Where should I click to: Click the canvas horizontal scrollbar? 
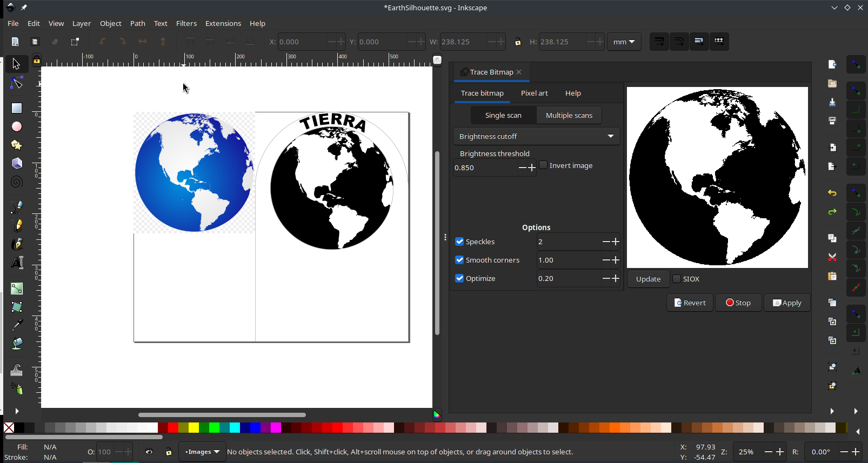(222, 415)
